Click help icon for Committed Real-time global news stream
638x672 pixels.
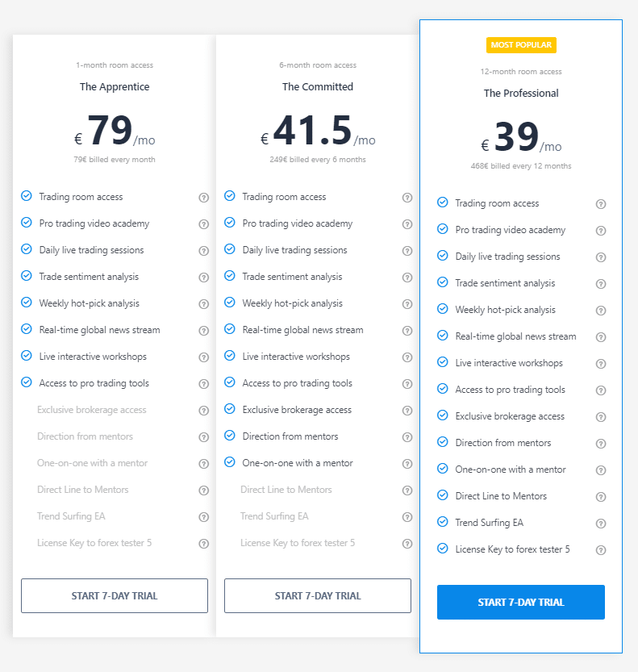[407, 331]
